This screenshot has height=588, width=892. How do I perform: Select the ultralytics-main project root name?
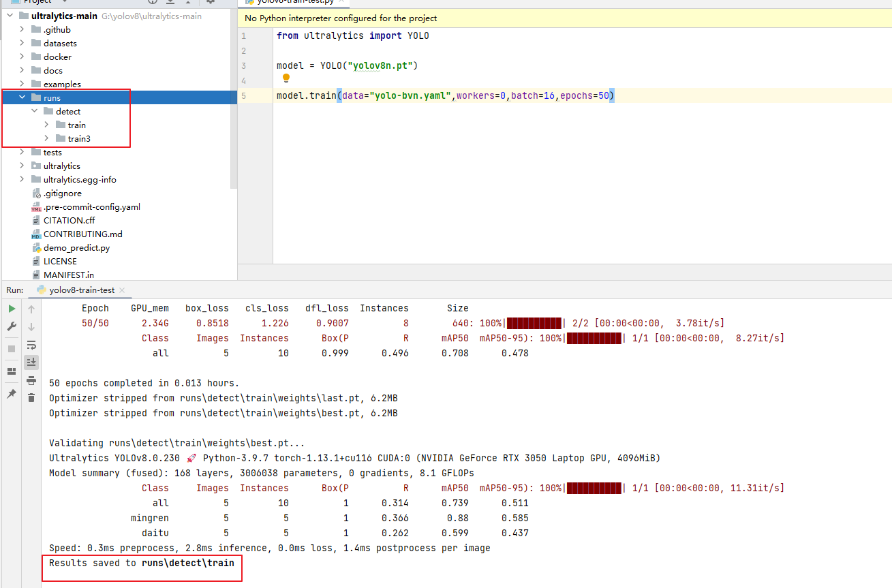click(x=64, y=16)
